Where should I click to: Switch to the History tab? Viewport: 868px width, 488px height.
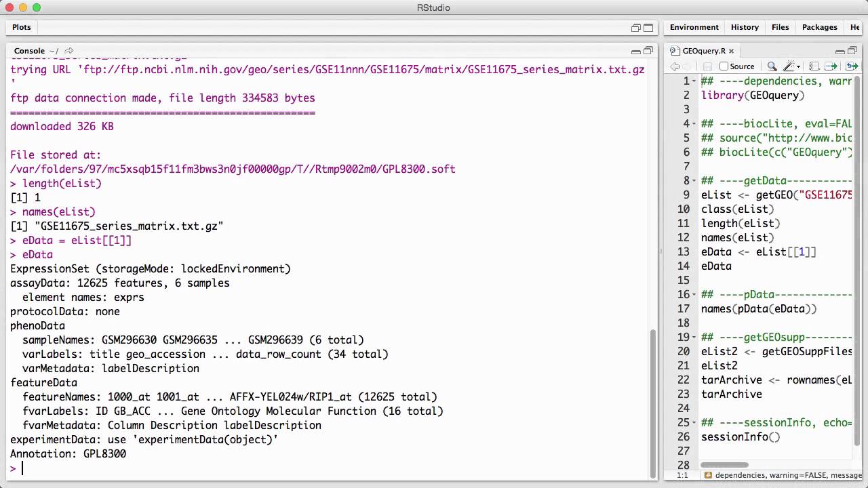(745, 27)
